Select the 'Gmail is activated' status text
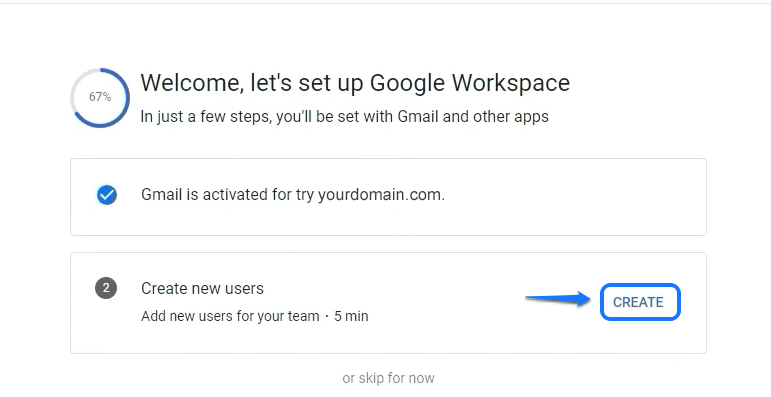The image size is (771, 397). pyautogui.click(x=293, y=194)
